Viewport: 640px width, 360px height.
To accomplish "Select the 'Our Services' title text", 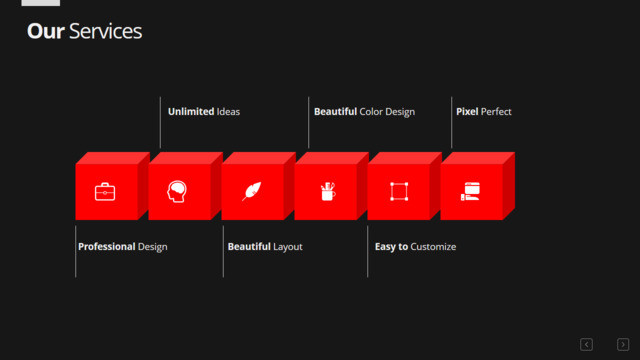I will [x=84, y=31].
